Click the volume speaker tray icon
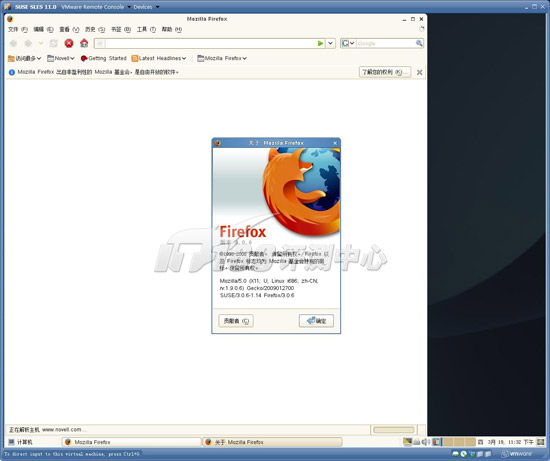The height and width of the screenshot is (461, 550). (425, 442)
